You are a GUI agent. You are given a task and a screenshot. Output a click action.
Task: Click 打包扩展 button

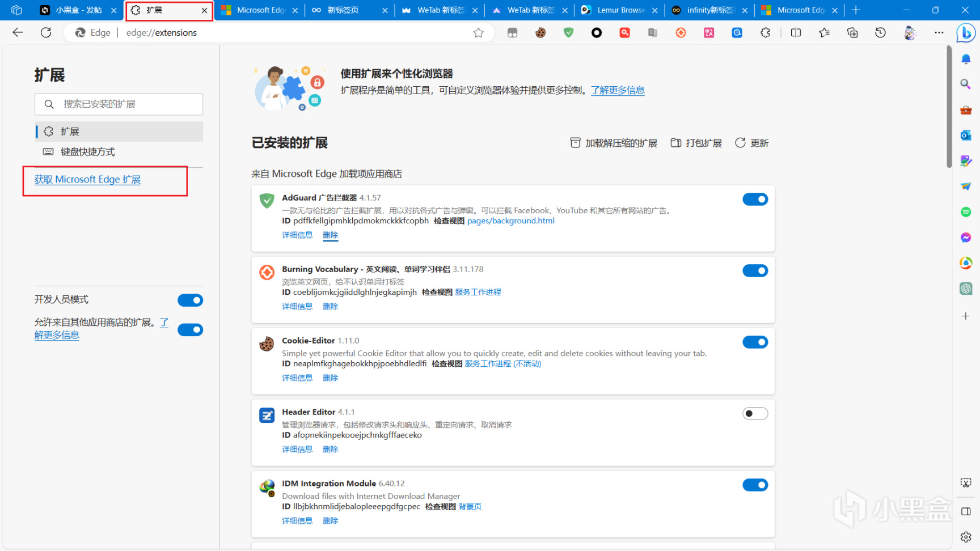696,143
